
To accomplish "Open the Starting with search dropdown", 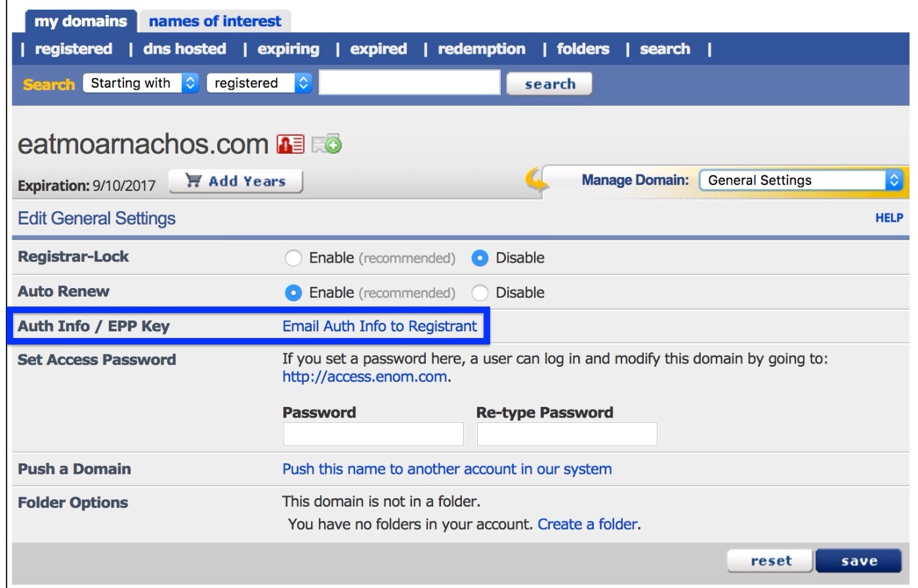I will pos(140,83).
